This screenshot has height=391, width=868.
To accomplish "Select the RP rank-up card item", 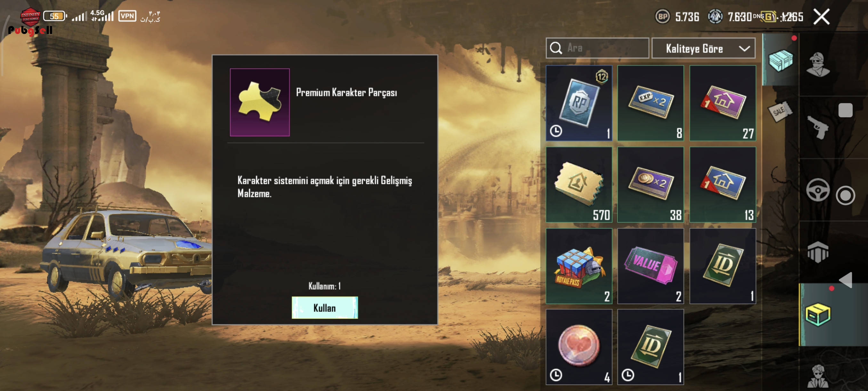I will 579,103.
